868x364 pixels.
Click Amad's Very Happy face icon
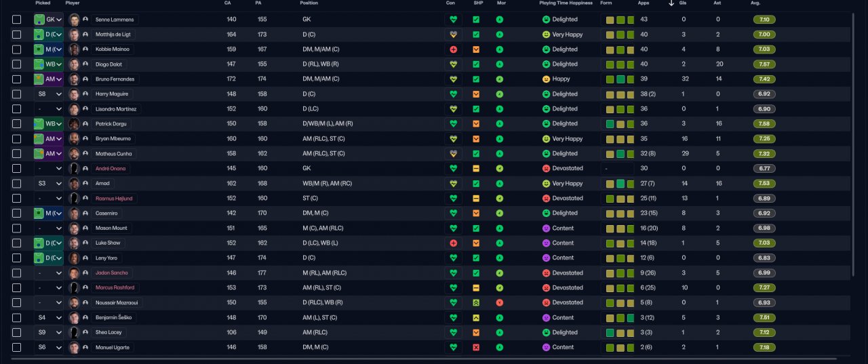546,184
